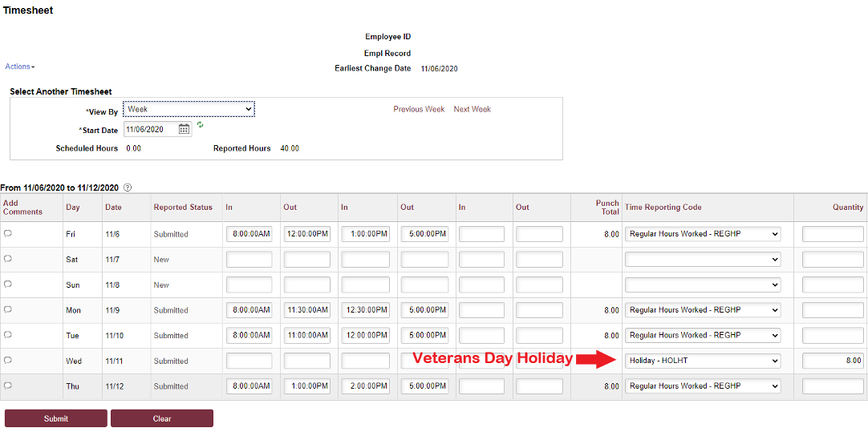
Task: Click the Punch Total column header
Action: 607,208
